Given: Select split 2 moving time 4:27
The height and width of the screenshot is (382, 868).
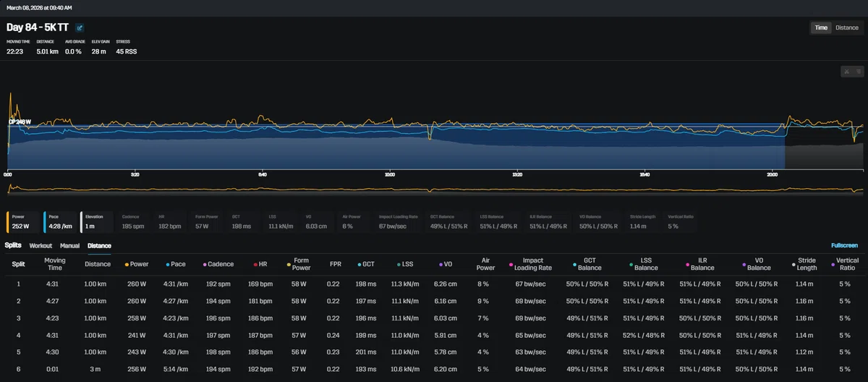Looking at the screenshot, I should tap(55, 300).
